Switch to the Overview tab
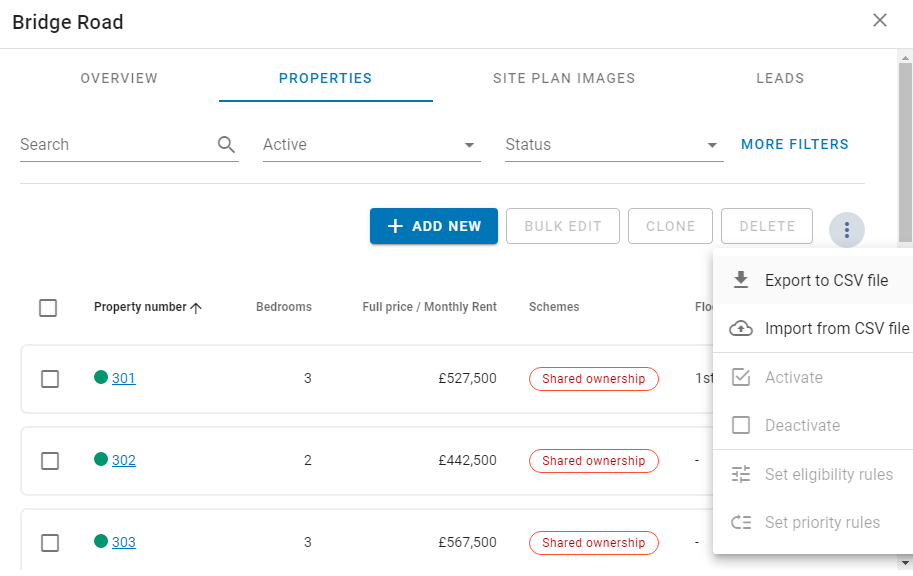The height and width of the screenshot is (576, 913). pos(119,78)
